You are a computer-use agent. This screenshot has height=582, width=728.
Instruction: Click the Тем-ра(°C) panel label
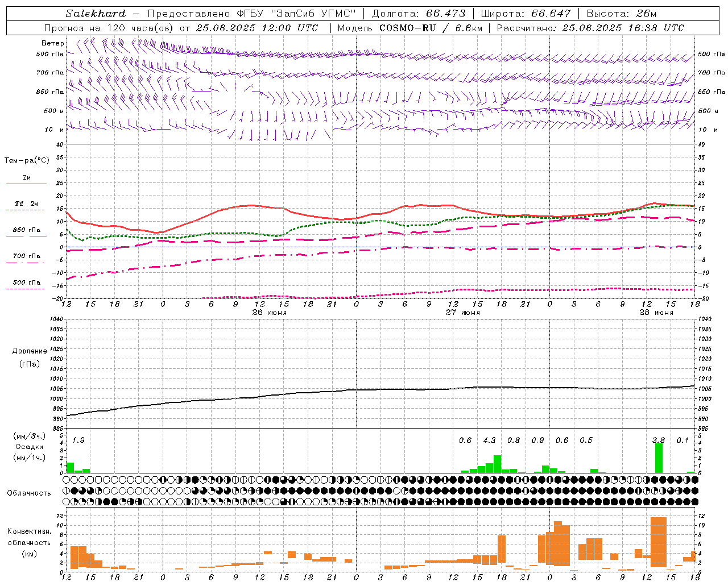[27, 161]
